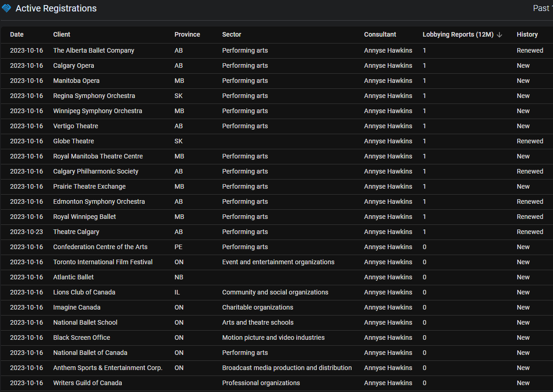
Task: Select Imagine Canada client
Action: [x=77, y=307]
